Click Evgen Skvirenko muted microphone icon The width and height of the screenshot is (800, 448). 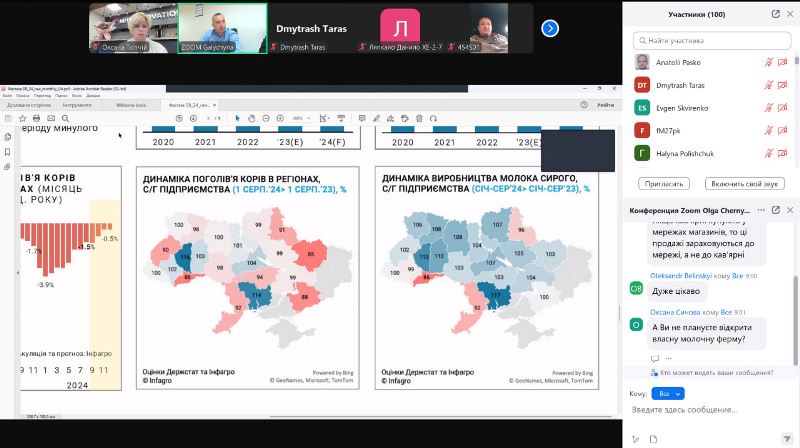(768, 108)
